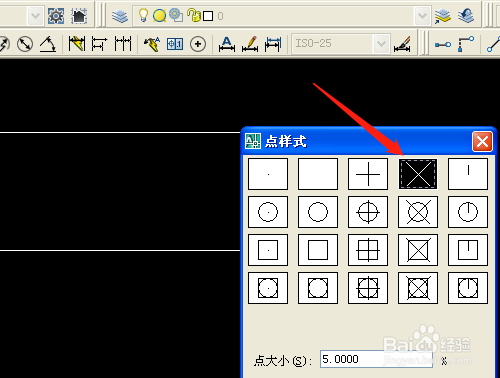Select the Quick Leader tool
This screenshot has width=500, height=378.
tap(152, 44)
